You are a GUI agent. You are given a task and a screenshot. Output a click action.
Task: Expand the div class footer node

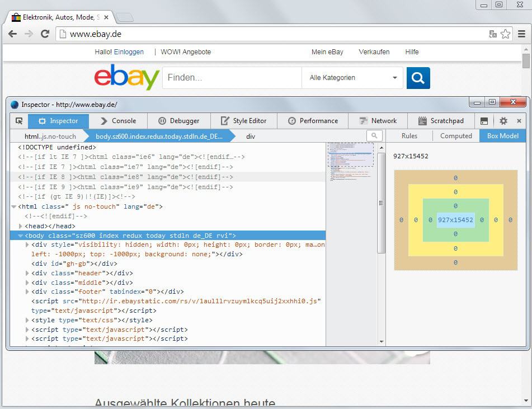point(27,292)
